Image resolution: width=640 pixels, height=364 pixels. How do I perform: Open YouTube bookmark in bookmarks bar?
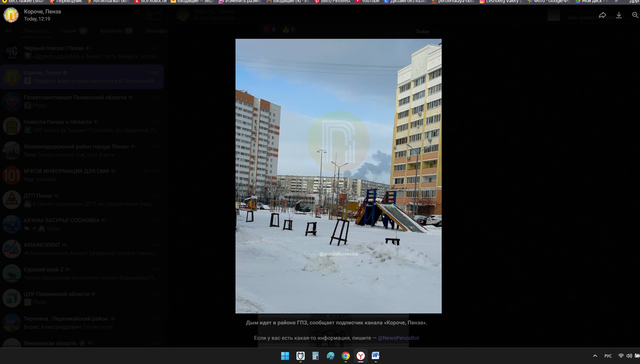tap(367, 1)
